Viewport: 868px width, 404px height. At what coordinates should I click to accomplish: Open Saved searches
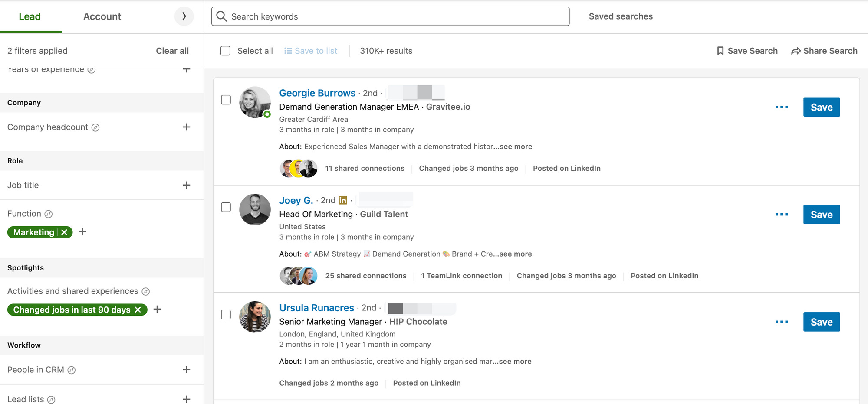tap(621, 16)
